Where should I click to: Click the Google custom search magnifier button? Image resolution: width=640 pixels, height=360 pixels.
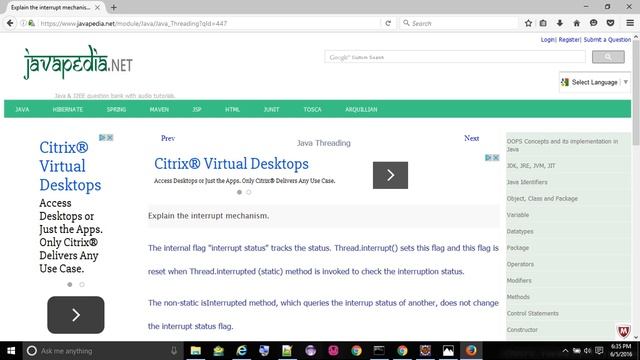tap(608, 57)
